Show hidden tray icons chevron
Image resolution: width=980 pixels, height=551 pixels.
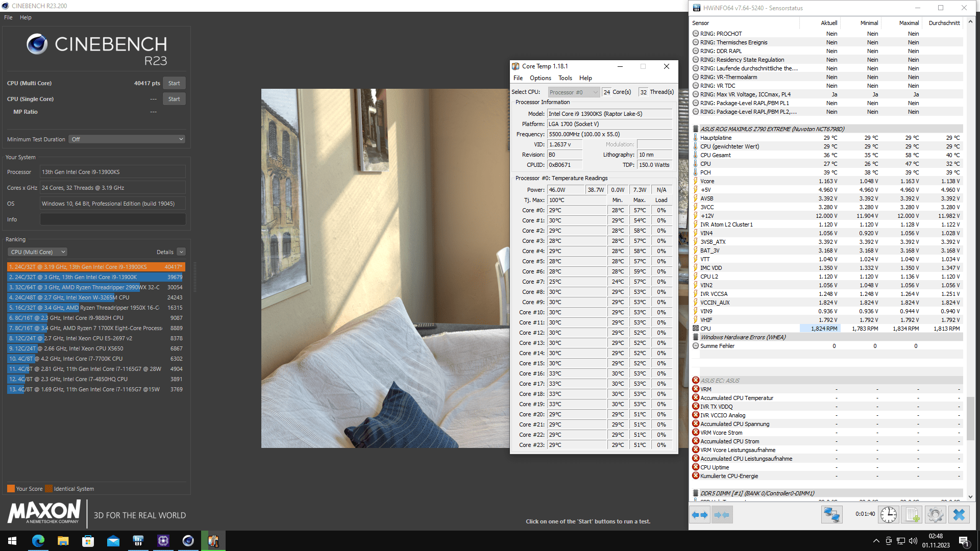pos(876,541)
